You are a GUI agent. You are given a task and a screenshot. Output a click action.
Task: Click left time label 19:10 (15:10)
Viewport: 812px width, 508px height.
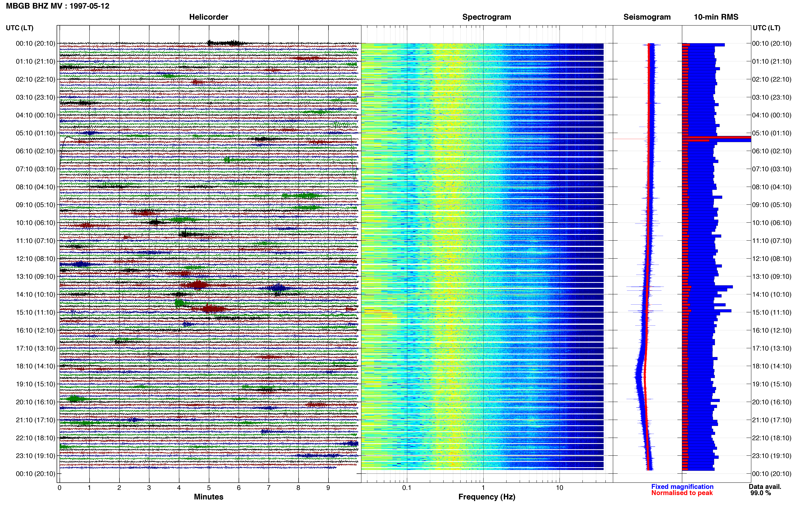[x=36, y=384]
